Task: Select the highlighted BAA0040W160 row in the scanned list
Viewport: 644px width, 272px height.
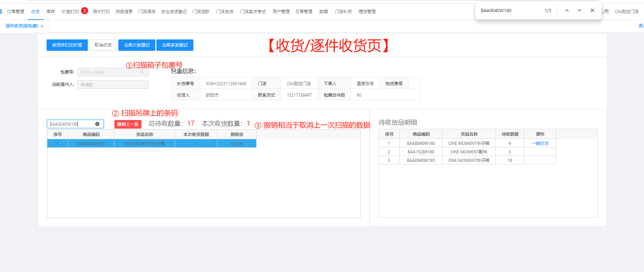Action: coord(151,144)
